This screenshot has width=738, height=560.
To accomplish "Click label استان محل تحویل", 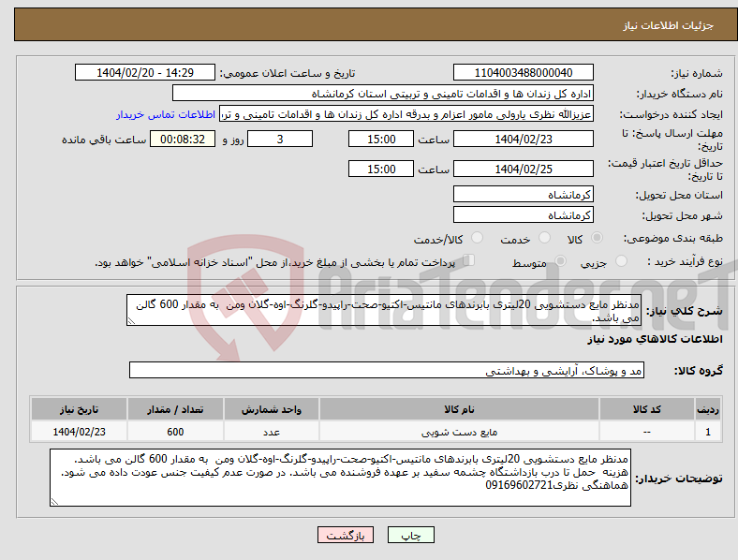I will point(679,195).
